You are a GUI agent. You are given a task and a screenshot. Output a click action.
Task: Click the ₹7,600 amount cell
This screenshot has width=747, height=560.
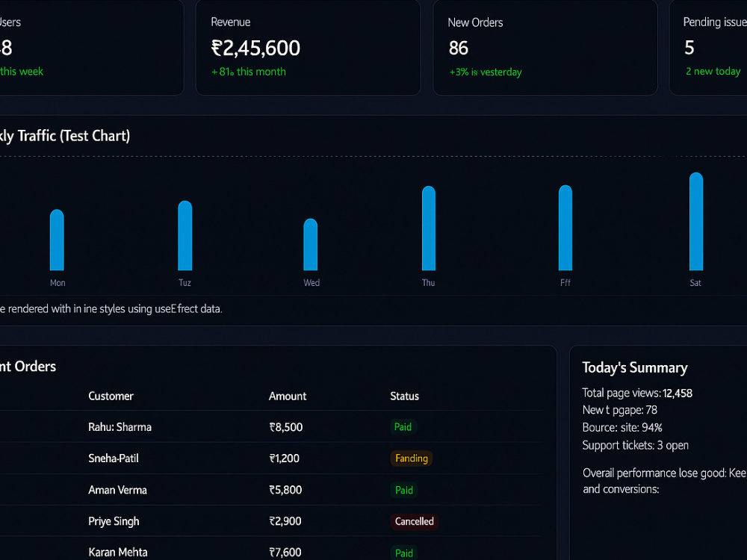pyautogui.click(x=285, y=553)
